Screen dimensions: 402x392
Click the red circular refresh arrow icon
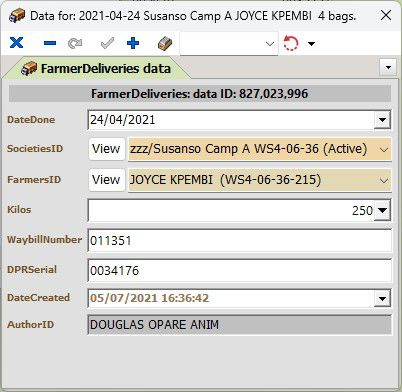(x=291, y=43)
